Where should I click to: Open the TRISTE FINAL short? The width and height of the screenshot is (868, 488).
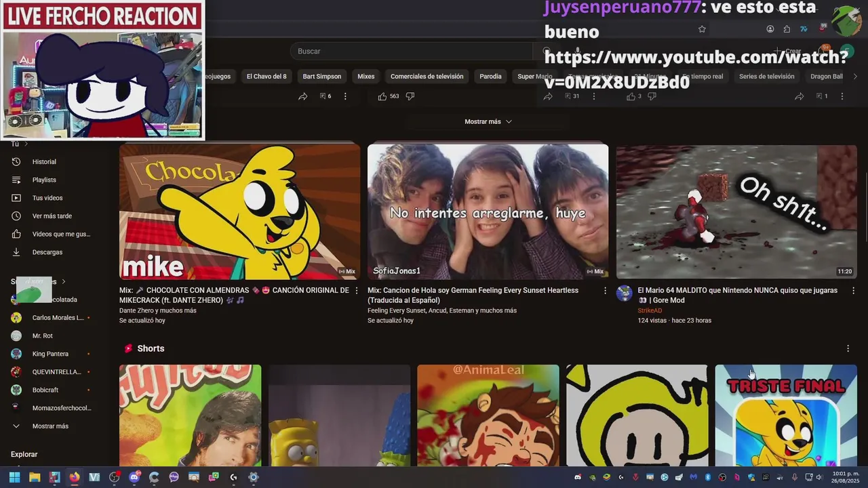786,415
